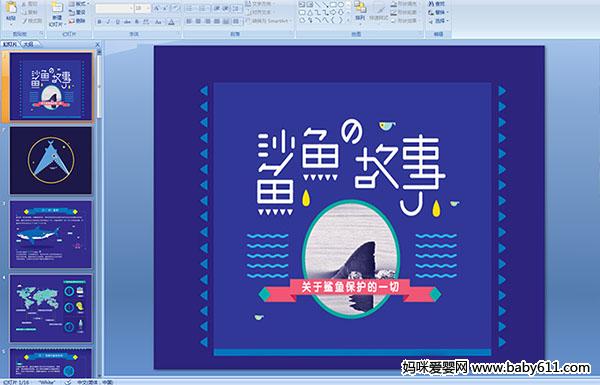Select the world map slide thumbnail
Screen dimensions: 600x385
[51, 308]
